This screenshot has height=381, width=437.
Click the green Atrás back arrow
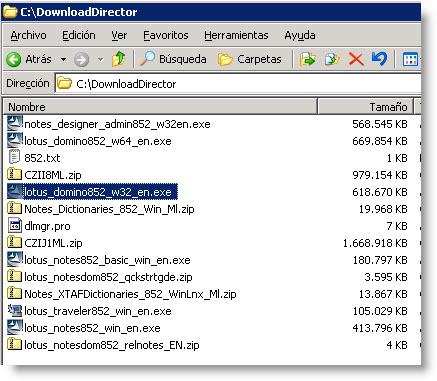click(x=14, y=60)
